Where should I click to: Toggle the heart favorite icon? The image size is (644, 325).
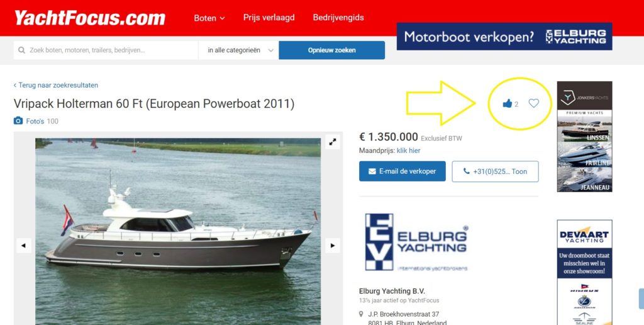(533, 103)
